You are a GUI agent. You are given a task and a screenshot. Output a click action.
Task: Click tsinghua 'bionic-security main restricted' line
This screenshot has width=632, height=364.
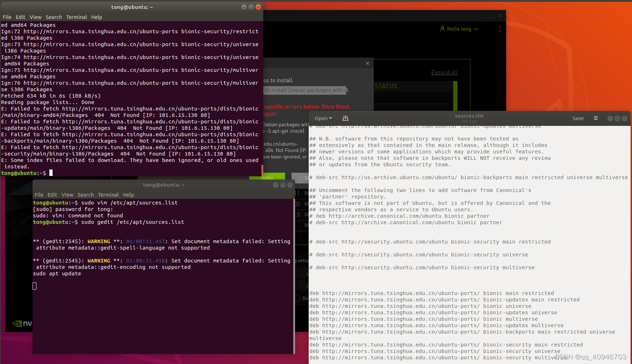(446, 345)
